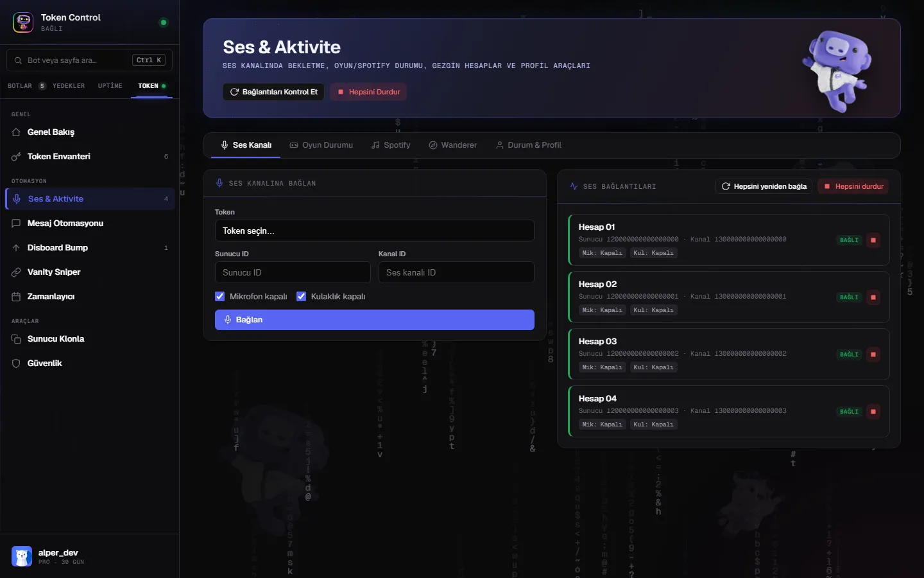Screen dimensions: 924x578
Task: Click the Hesap 04 BAĞLI status badge
Action: click(849, 412)
